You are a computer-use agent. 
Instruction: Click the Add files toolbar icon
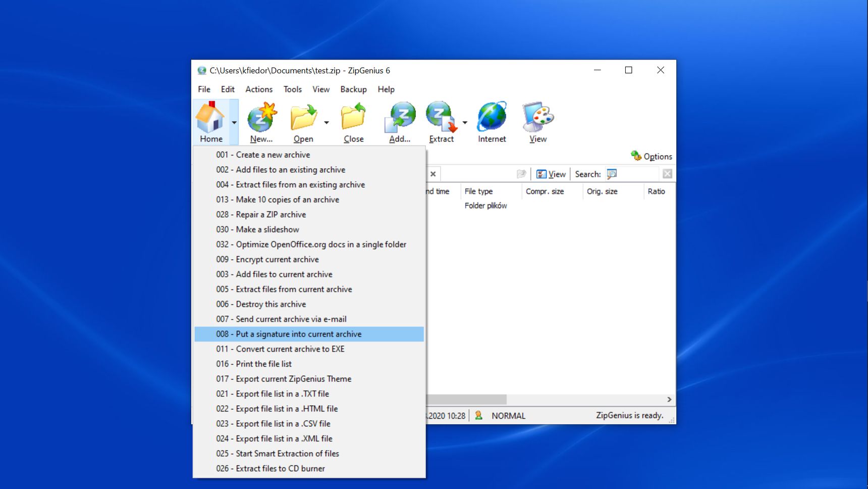point(400,122)
